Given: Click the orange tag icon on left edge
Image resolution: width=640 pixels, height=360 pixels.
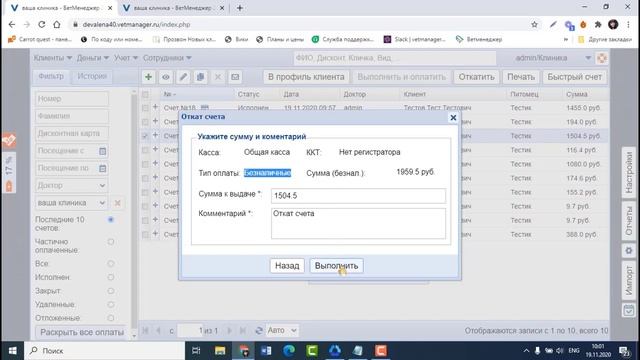Looking at the screenshot, I should (9, 140).
